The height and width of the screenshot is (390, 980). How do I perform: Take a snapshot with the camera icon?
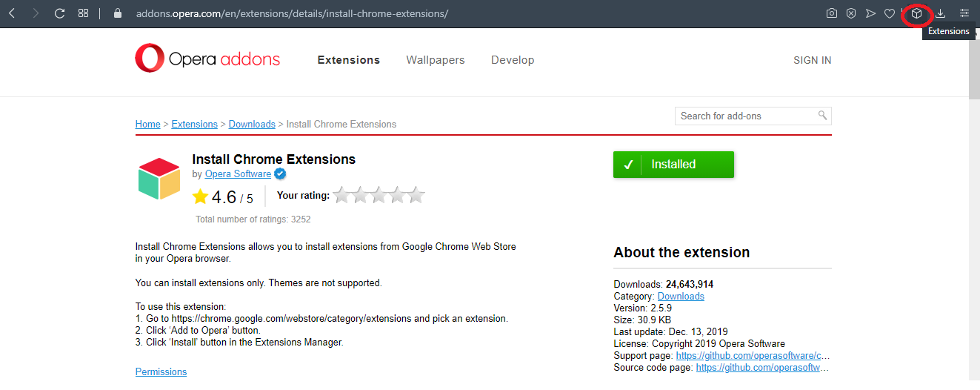coord(832,13)
